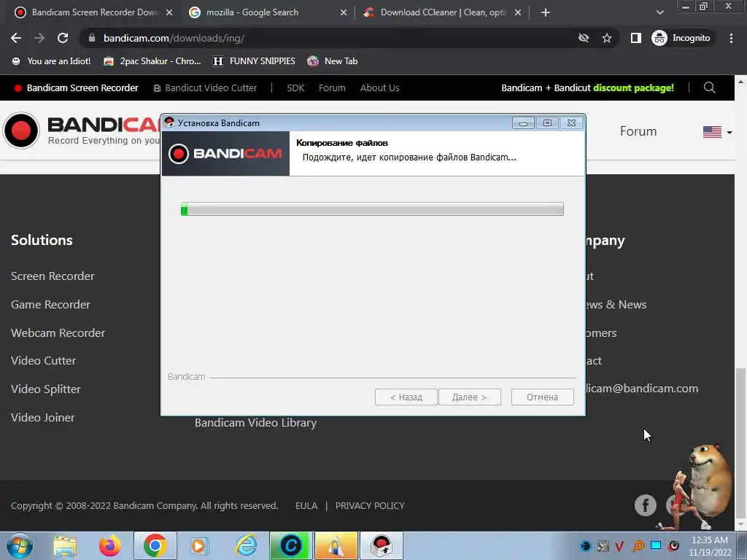The image size is (747, 560).
Task: Click the forward navigation arrow
Action: [x=39, y=38]
